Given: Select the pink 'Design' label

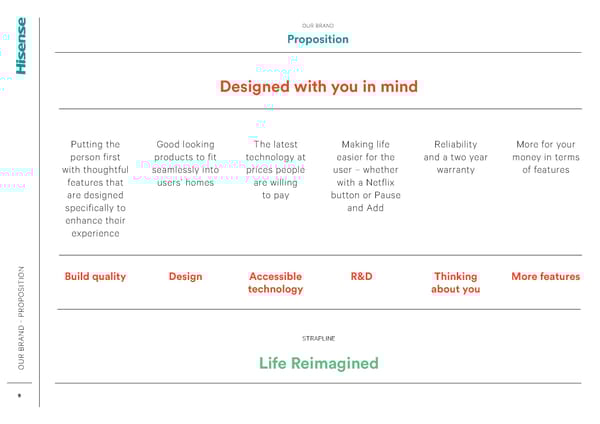Looking at the screenshot, I should click(185, 277).
